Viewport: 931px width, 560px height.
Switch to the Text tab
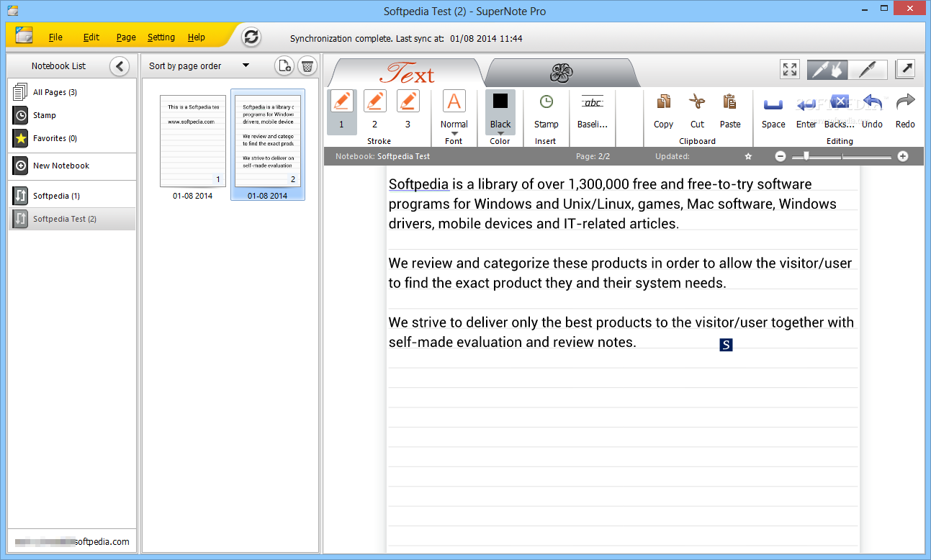coord(408,73)
